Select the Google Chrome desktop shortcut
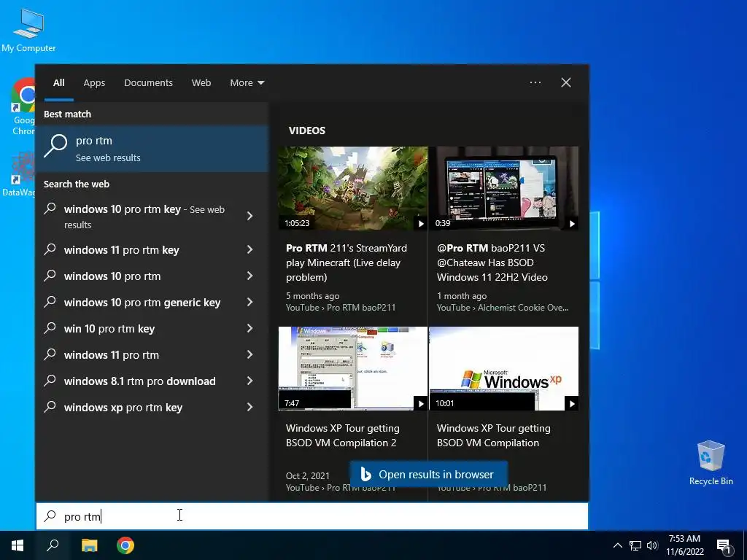 coord(23,106)
